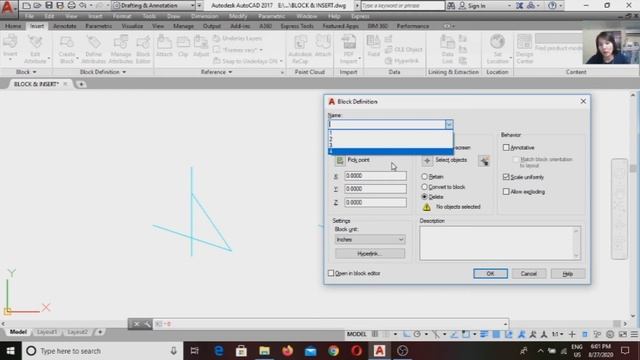Image resolution: width=640 pixels, height=360 pixels.
Task: Select the Retain radio button
Action: coord(424,177)
